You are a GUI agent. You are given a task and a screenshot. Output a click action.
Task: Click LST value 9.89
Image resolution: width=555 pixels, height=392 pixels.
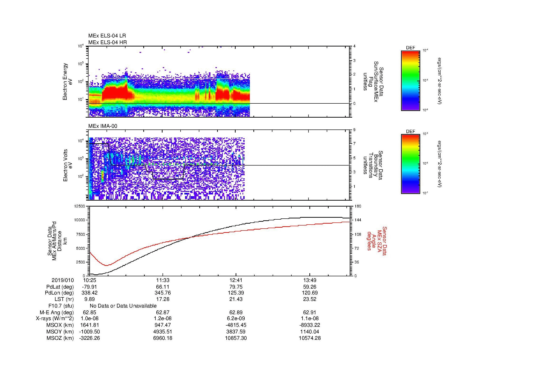pyautogui.click(x=90, y=299)
